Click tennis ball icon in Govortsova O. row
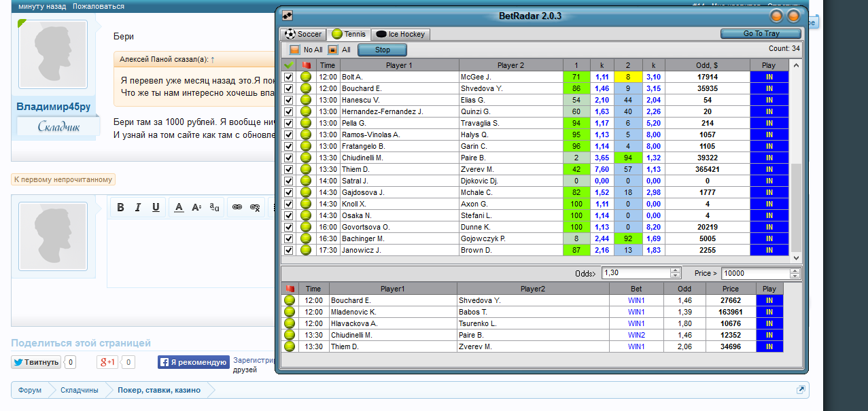 (x=307, y=228)
